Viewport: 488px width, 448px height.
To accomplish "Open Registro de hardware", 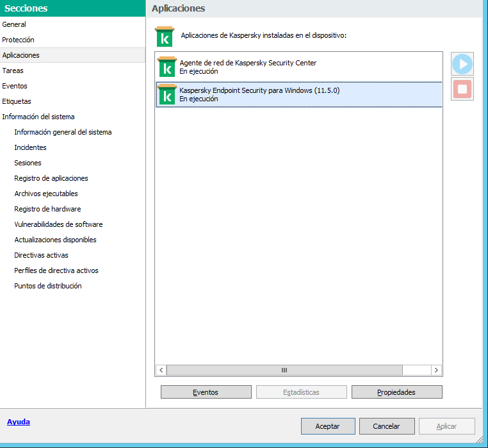I will click(47, 209).
